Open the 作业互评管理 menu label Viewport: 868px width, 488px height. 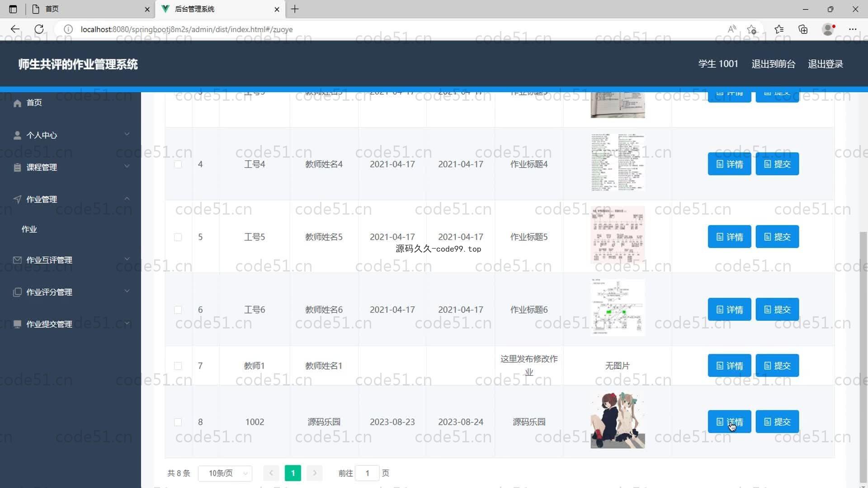point(49,260)
